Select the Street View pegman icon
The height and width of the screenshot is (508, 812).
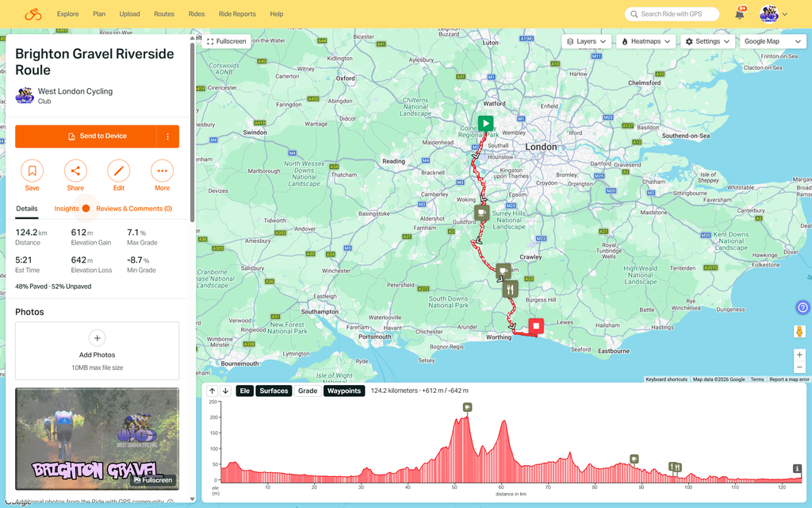799,332
